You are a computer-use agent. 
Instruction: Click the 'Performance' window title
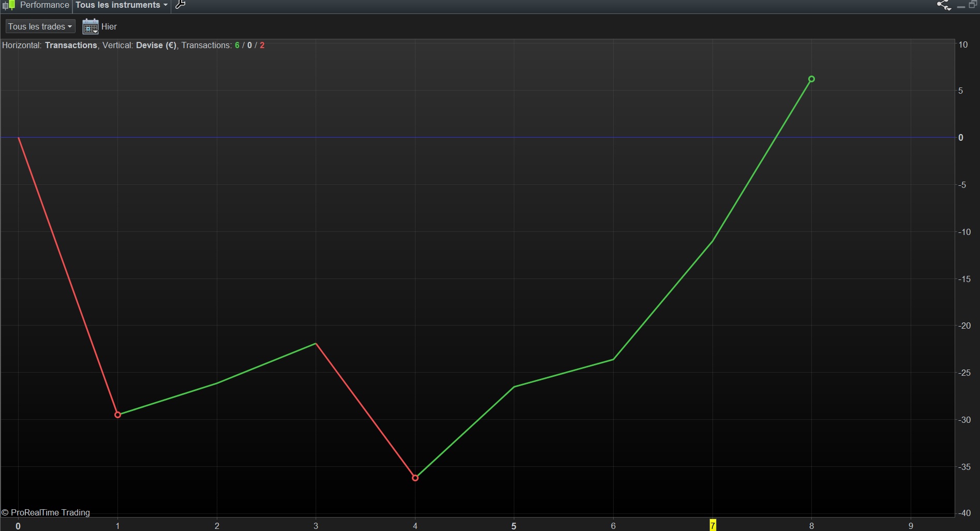coord(44,5)
